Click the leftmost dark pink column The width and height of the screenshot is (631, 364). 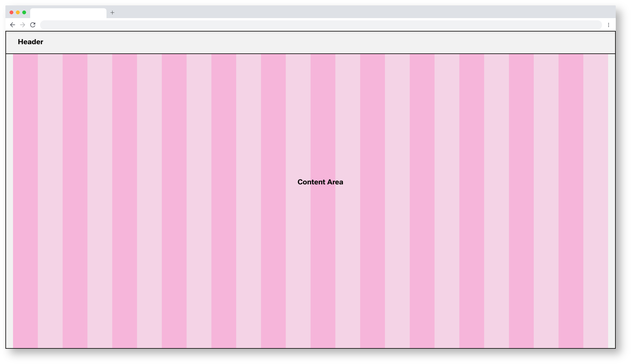(x=25, y=200)
